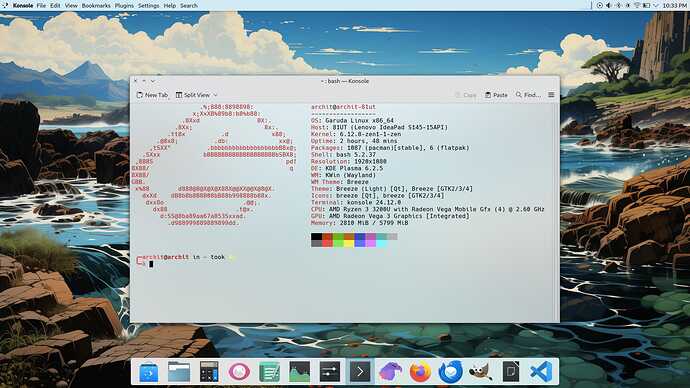Open the Wi-Fi network tray icon

[637, 6]
